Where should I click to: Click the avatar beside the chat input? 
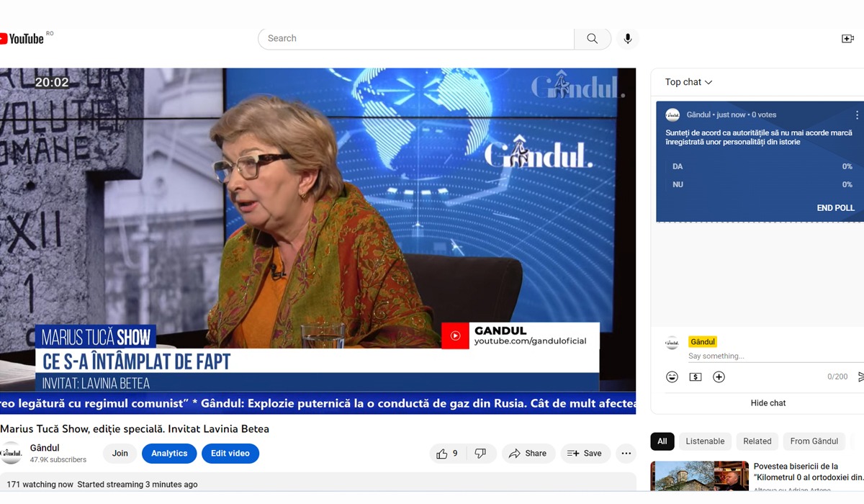(672, 343)
